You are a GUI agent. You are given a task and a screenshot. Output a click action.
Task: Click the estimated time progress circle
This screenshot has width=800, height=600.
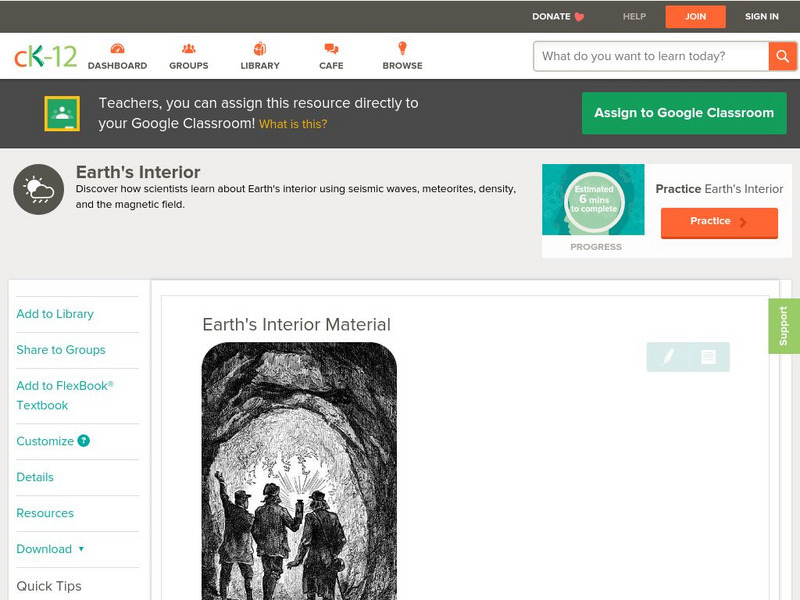(594, 201)
